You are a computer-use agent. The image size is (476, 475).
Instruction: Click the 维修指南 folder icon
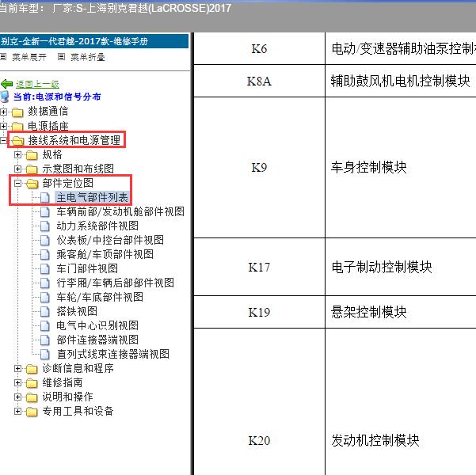click(x=32, y=383)
